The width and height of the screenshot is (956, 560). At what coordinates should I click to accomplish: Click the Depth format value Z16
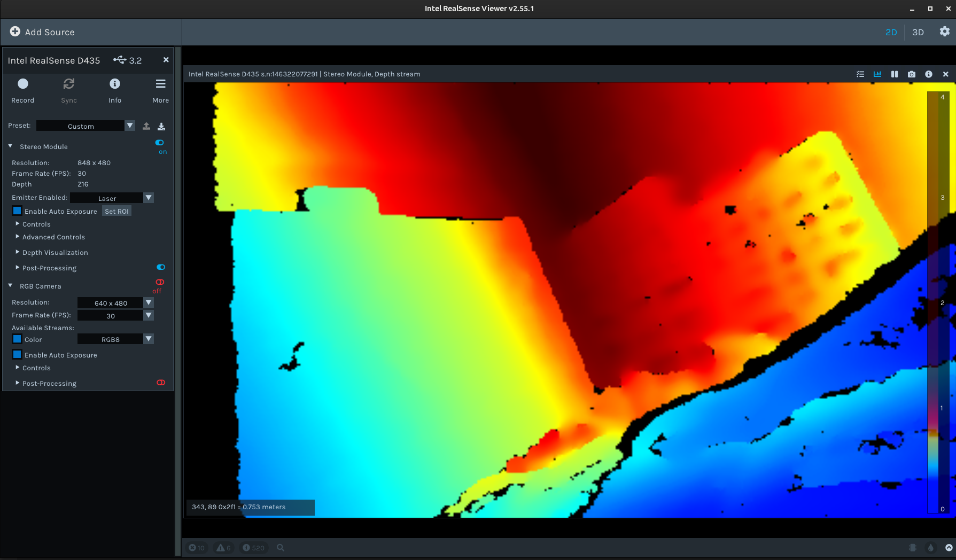point(83,184)
